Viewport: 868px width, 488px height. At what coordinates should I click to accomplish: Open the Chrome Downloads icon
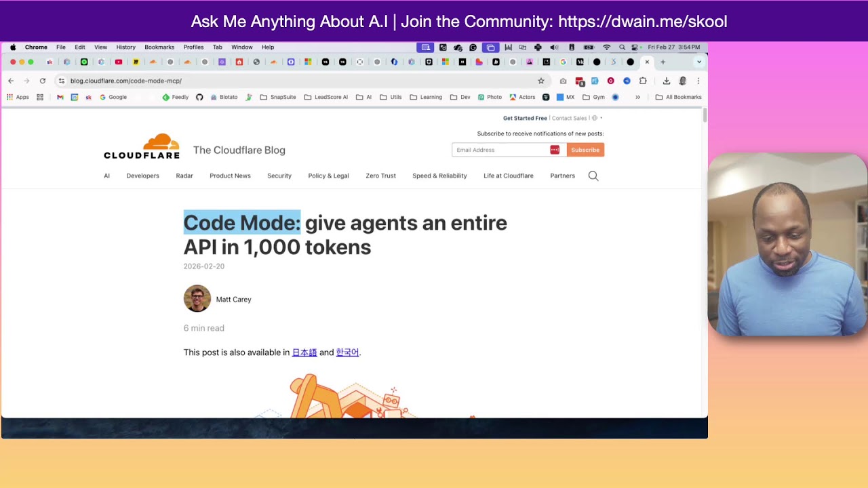[667, 81]
